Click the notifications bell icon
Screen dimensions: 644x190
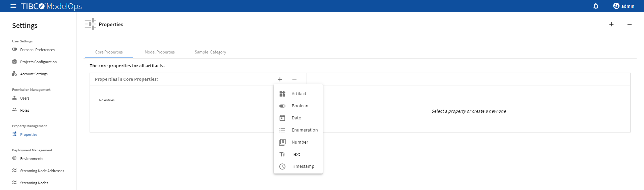click(596, 6)
